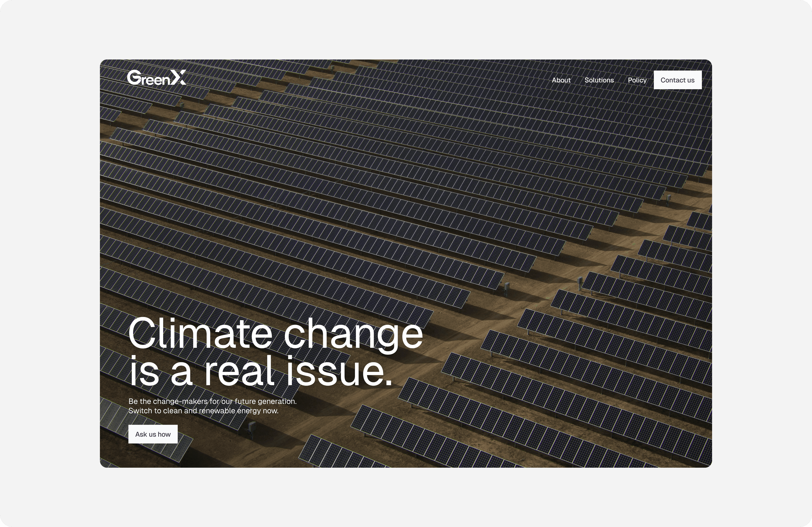Open the About page

click(561, 80)
